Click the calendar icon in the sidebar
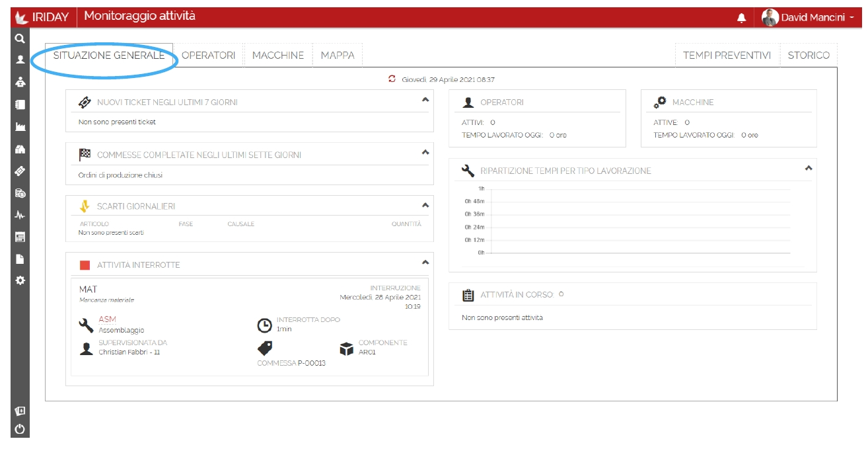 20,237
